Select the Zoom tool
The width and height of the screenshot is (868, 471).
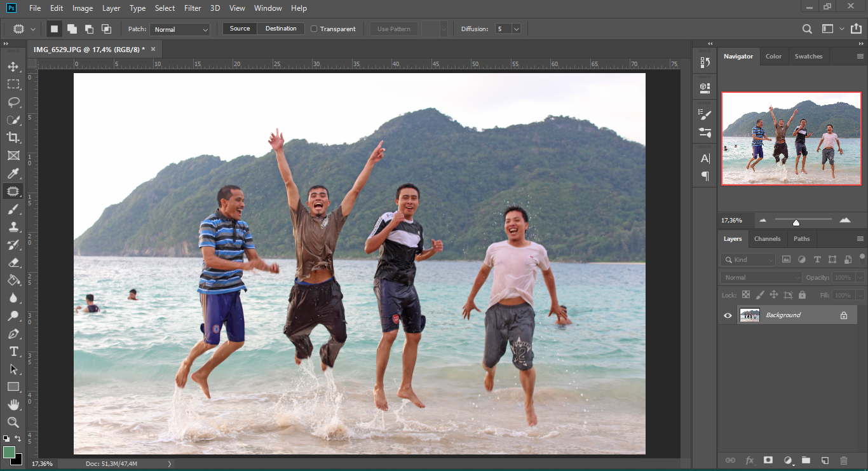13,422
